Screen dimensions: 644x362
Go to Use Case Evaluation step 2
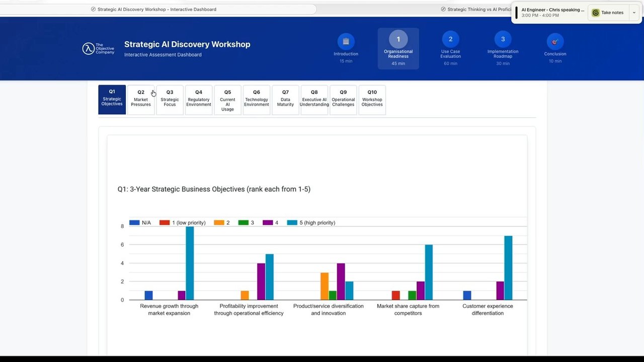point(450,39)
